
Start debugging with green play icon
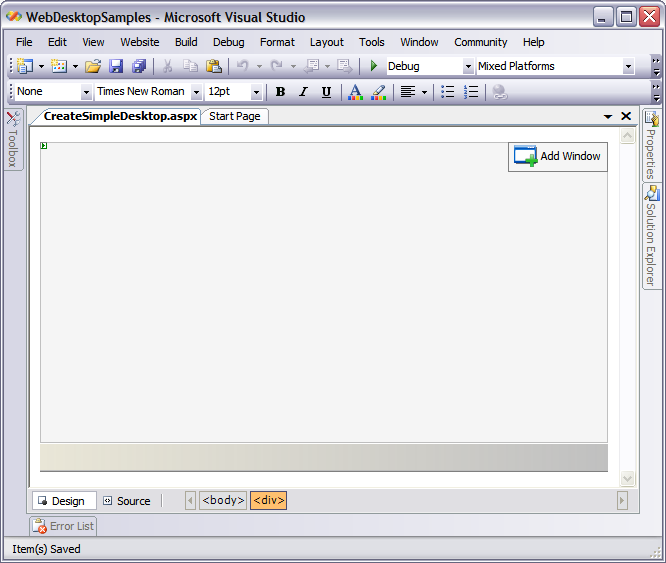pos(374,66)
